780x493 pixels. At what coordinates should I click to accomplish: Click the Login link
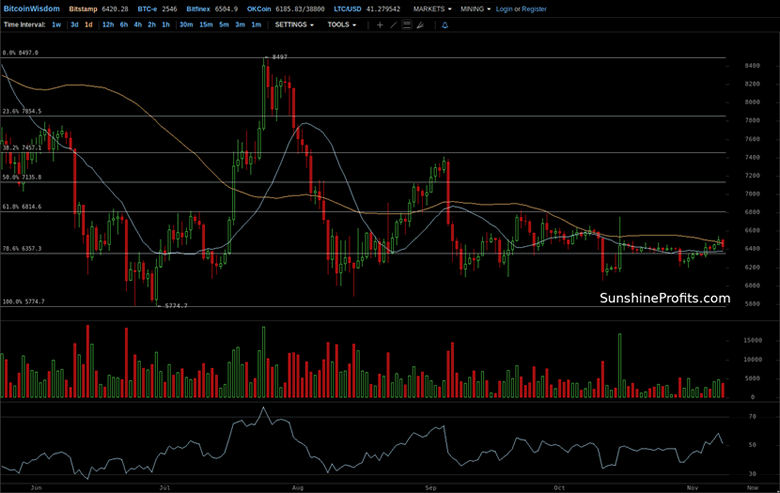point(504,8)
